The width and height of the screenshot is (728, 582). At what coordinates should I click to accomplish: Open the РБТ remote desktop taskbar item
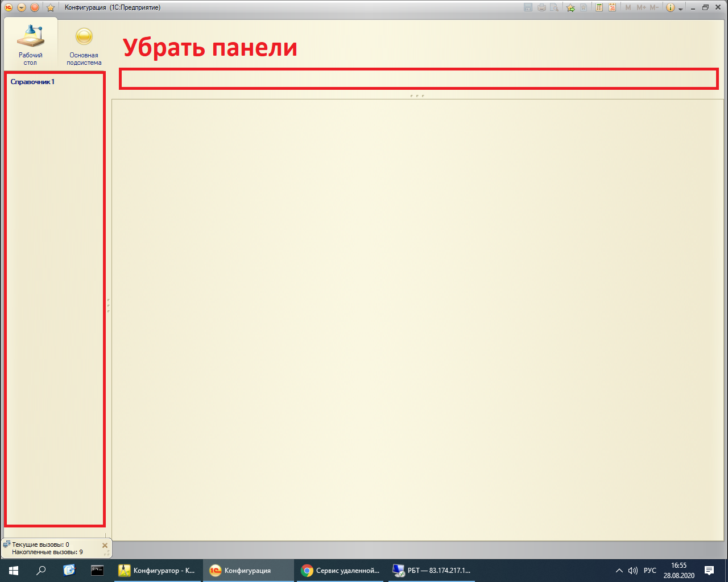click(432, 571)
